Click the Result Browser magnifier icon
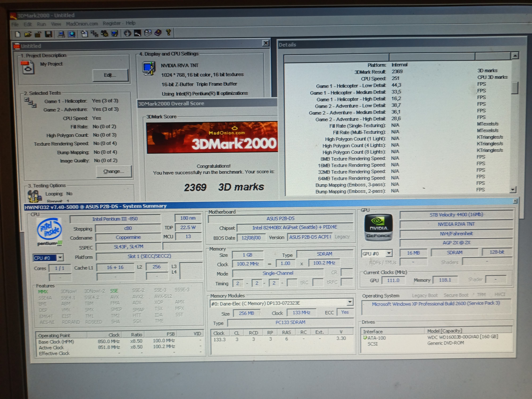 pyautogui.click(x=71, y=34)
